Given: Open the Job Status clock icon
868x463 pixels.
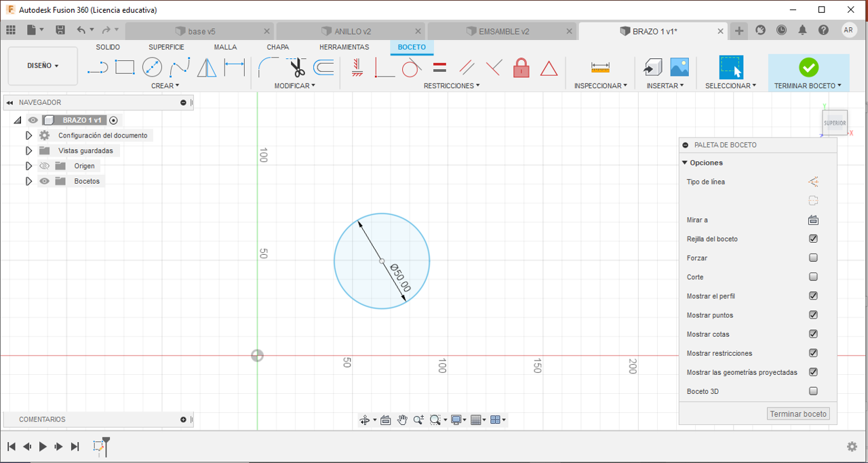Looking at the screenshot, I should point(781,30).
